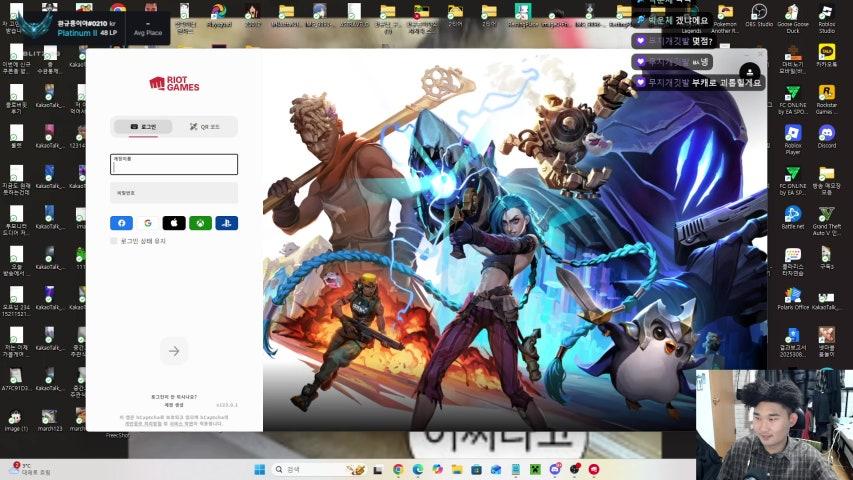Sign in with Google
This screenshot has width=853, height=480.
[x=148, y=223]
